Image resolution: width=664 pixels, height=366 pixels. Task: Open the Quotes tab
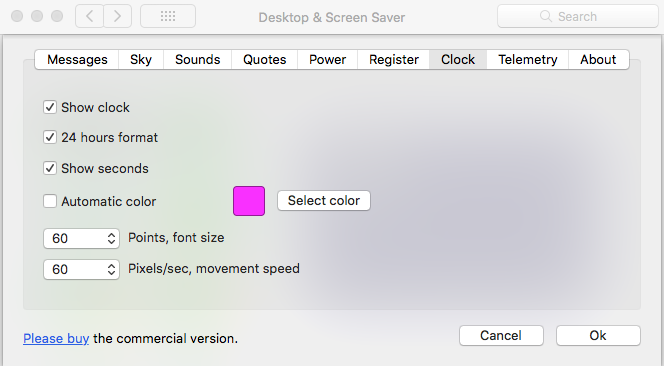[x=265, y=59]
